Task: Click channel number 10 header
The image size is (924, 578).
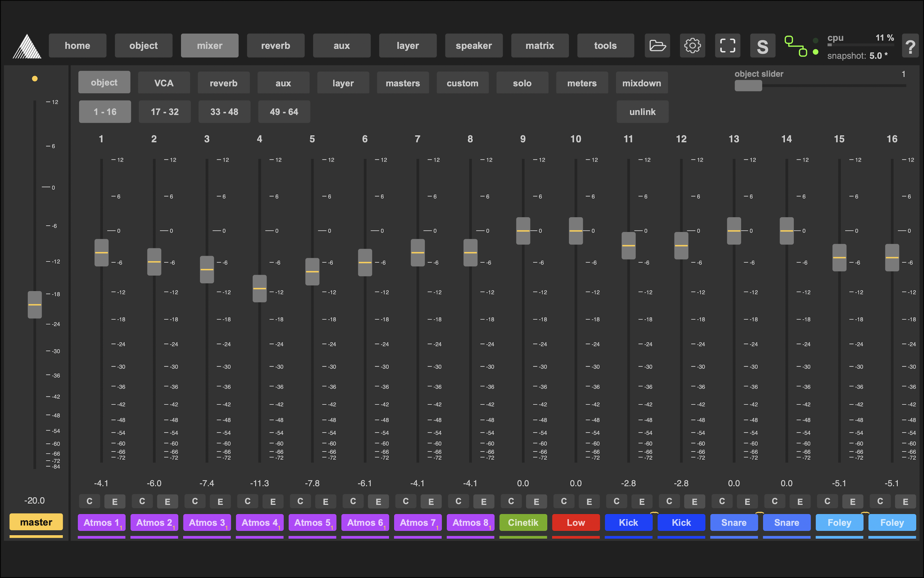Action: pos(576,139)
